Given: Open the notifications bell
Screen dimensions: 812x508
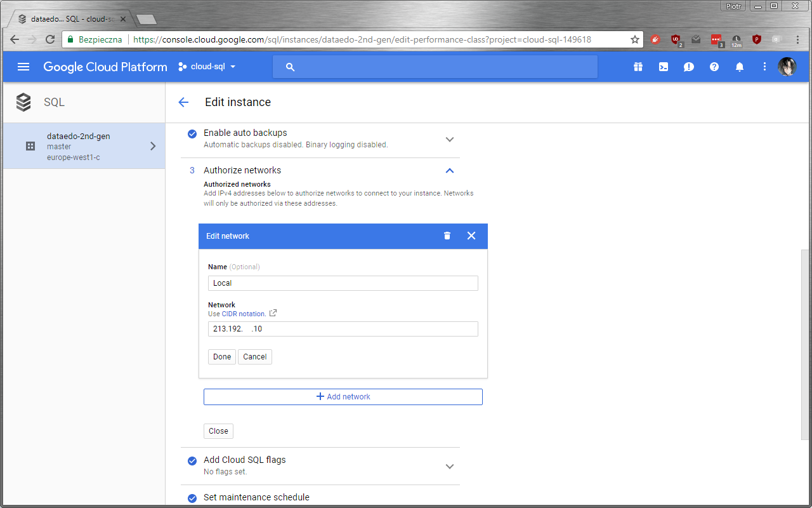Looking at the screenshot, I should click(740, 67).
